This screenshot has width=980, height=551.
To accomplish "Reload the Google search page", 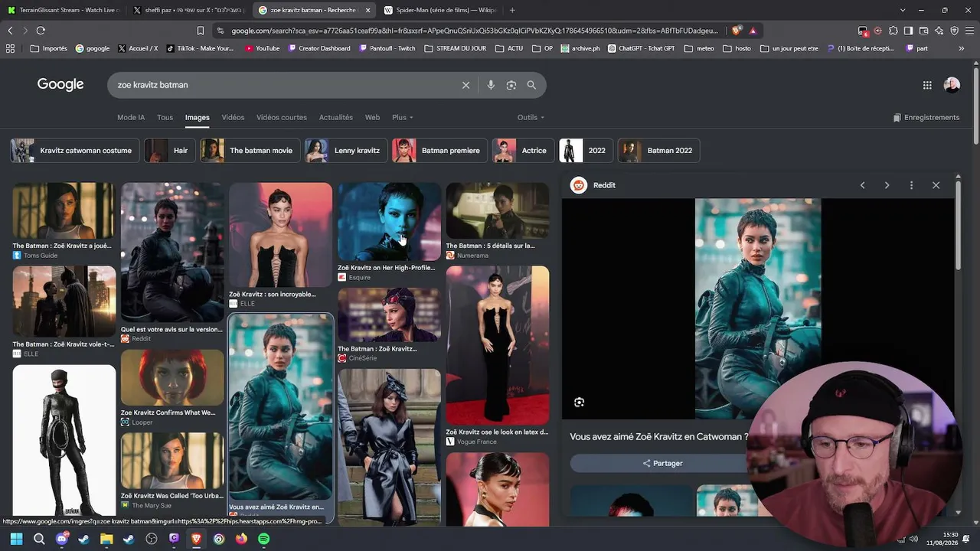I will (41, 31).
